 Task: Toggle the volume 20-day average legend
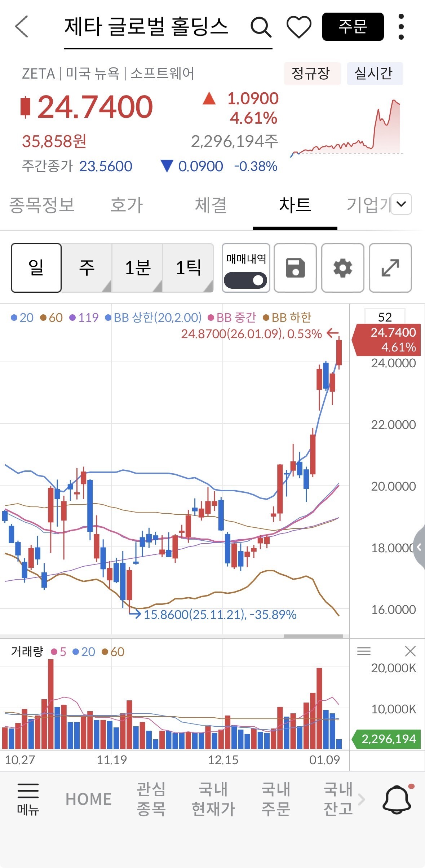click(x=84, y=652)
